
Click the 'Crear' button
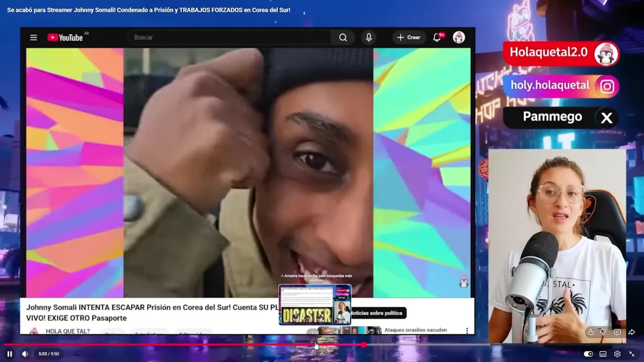[409, 38]
